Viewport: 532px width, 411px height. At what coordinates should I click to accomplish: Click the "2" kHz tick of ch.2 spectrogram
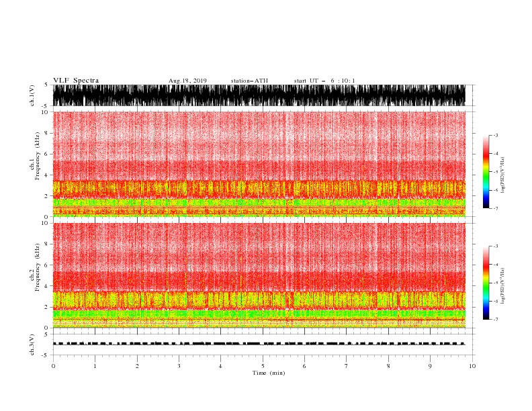[47, 307]
